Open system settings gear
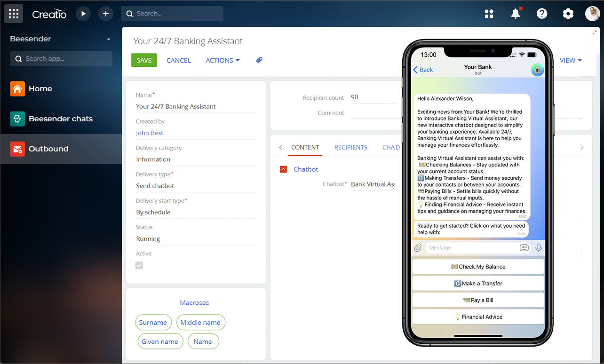Viewport: 604px width, 364px height. pos(568,14)
